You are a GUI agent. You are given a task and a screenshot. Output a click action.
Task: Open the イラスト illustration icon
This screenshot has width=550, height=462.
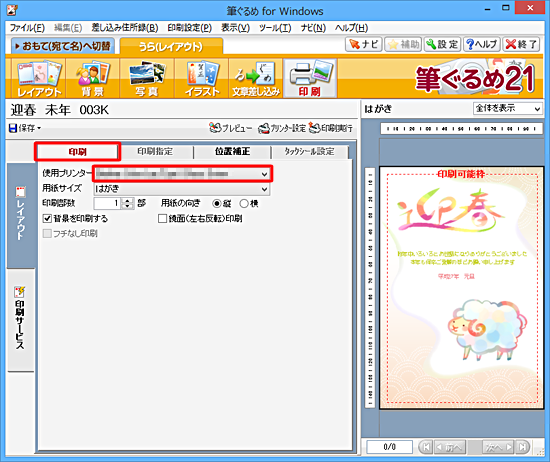coord(202,79)
